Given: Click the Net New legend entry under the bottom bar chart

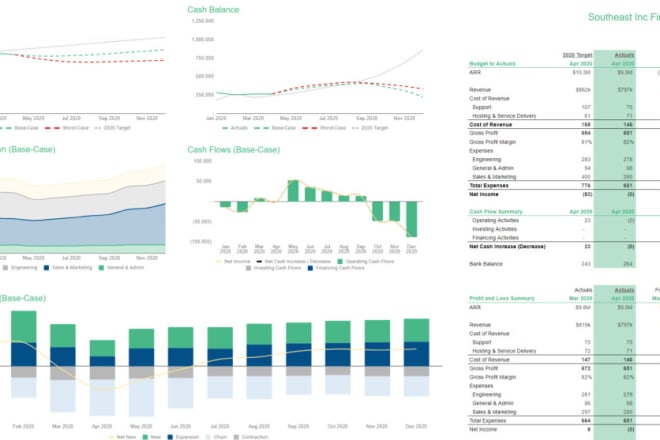Looking at the screenshot, I should coord(122,437).
